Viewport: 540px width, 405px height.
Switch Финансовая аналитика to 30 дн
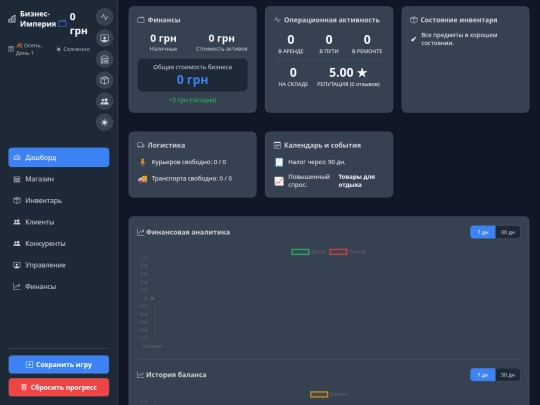coord(508,232)
